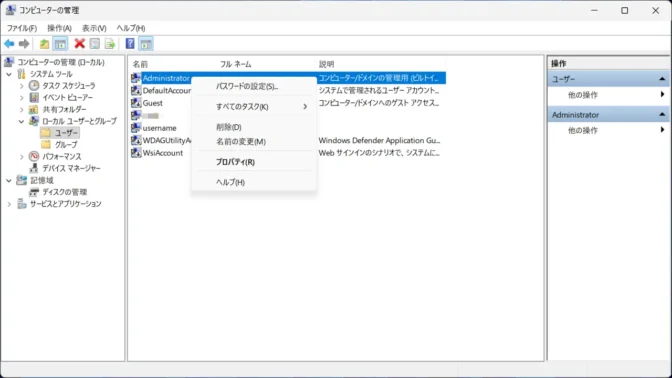This screenshot has width=672, height=378.
Task: Click the username account icon
Action: (x=136, y=128)
